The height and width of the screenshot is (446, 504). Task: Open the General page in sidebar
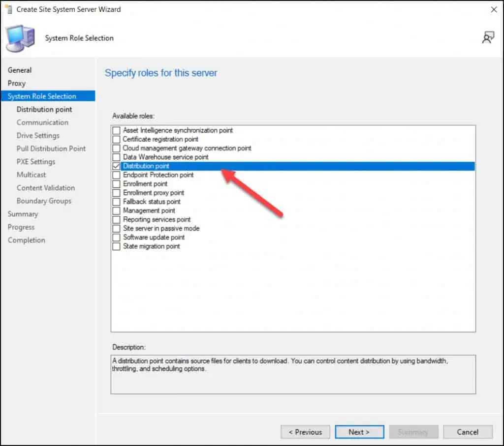coord(20,70)
